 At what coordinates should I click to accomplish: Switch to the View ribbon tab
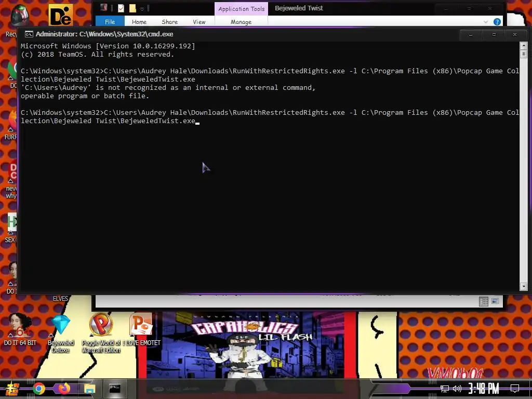[199, 22]
